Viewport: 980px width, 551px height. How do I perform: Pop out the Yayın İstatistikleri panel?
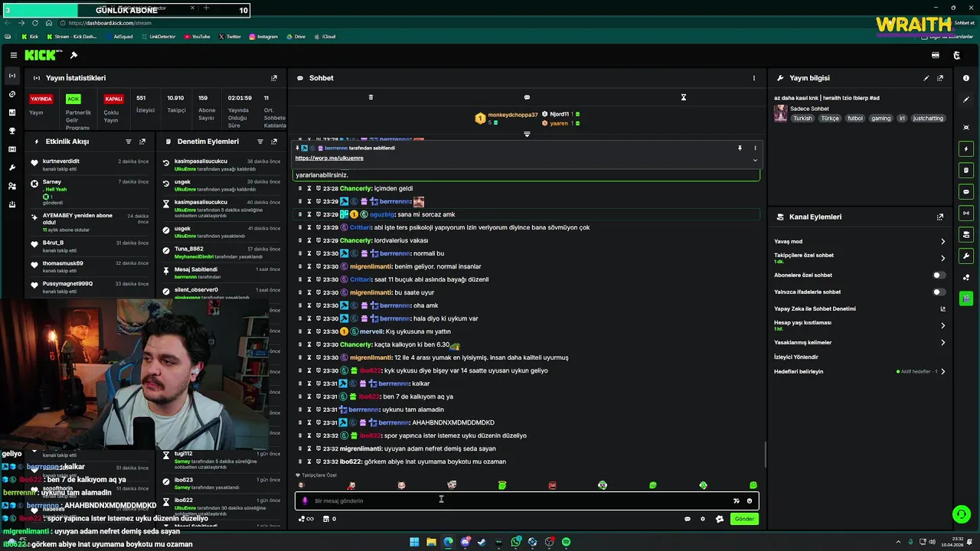pos(274,78)
